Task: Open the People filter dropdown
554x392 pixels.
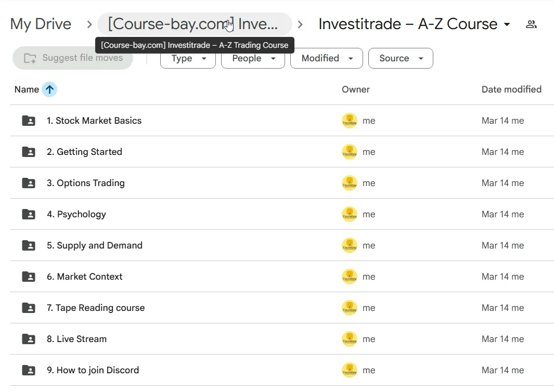Action: (x=253, y=58)
